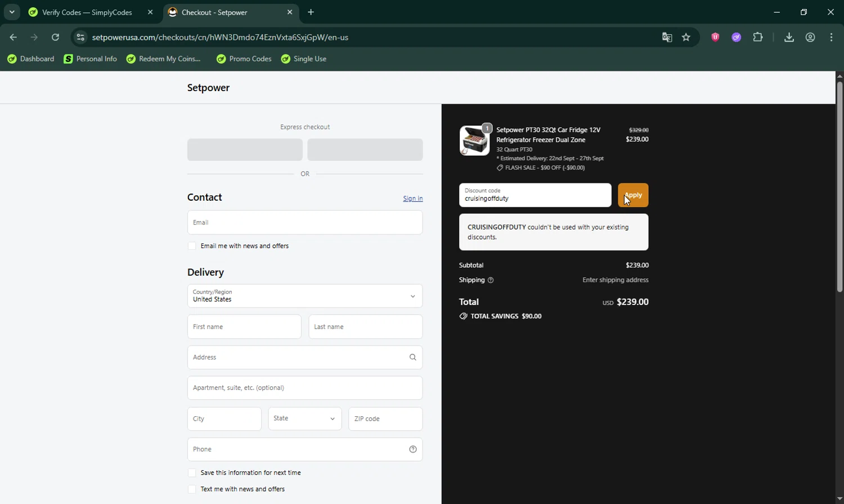Open the translate page icon

(667, 37)
